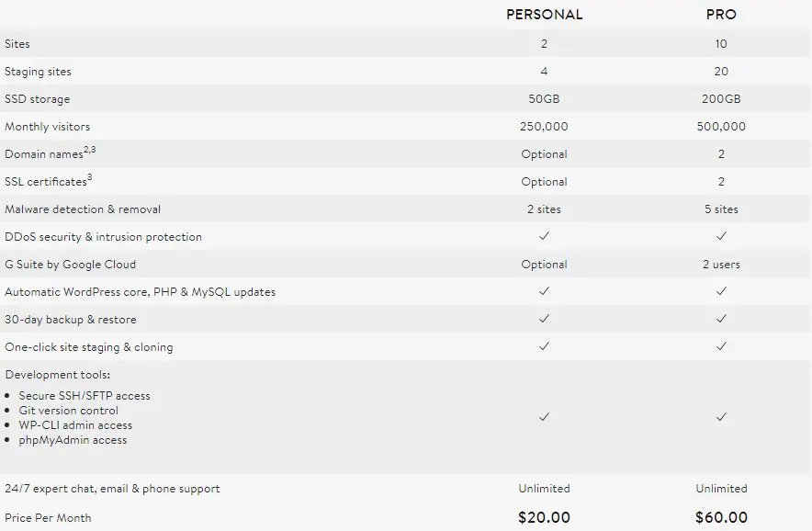The image size is (812, 531).
Task: Click the SSL certificates footnote superscript
Action: point(90,177)
